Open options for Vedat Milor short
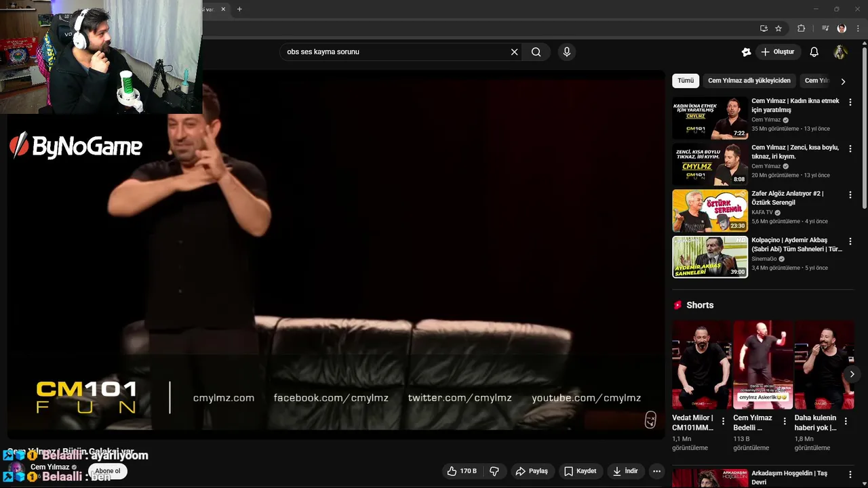The width and height of the screenshot is (868, 488). tap(723, 421)
